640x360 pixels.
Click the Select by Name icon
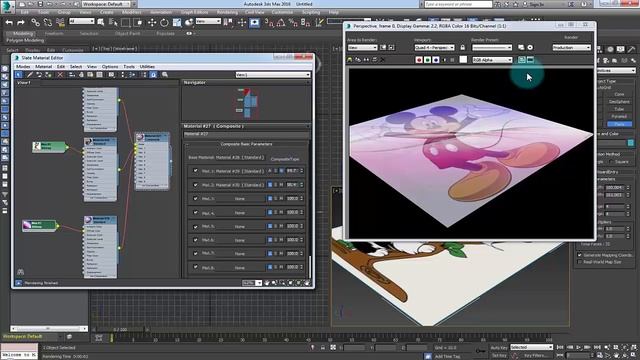coord(113,23)
